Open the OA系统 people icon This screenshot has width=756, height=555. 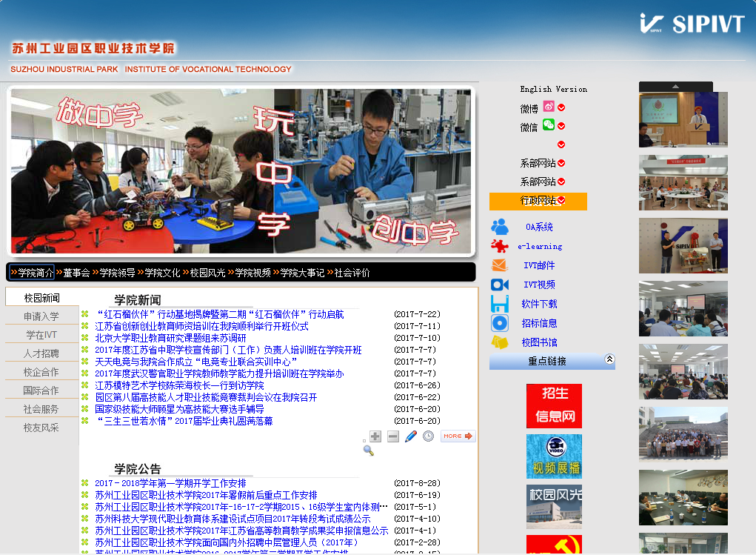pyautogui.click(x=500, y=227)
